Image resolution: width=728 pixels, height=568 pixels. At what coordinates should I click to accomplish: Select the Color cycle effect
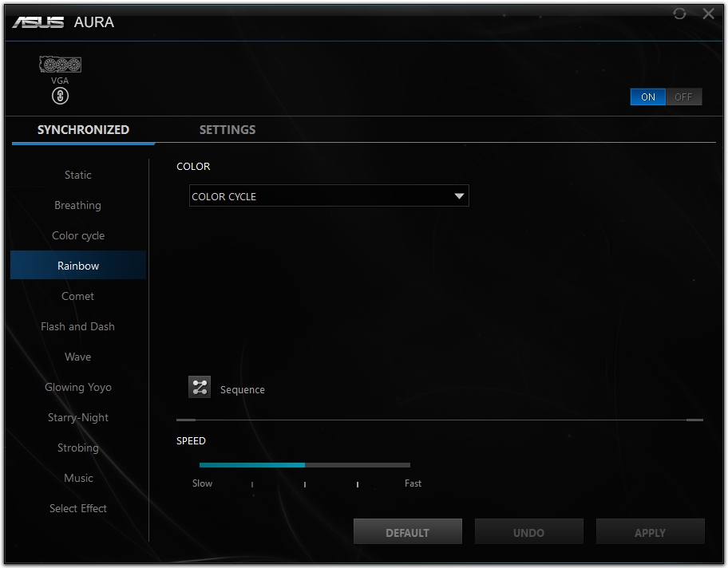point(78,236)
